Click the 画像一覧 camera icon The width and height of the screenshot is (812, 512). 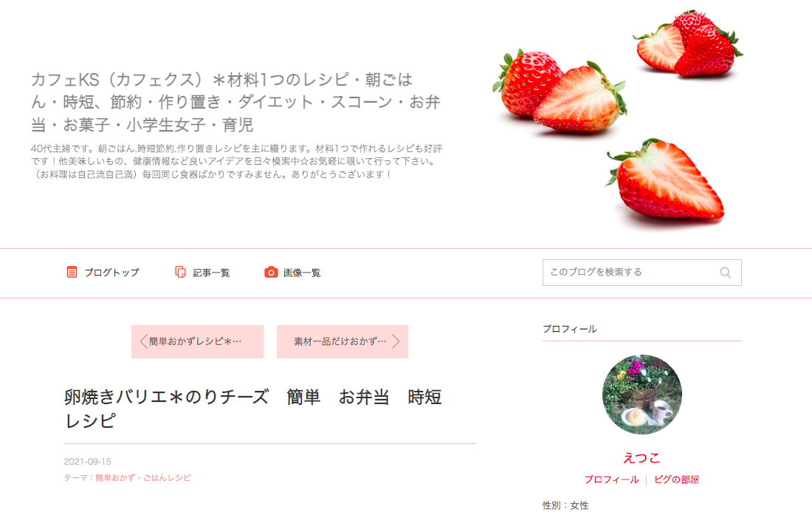tap(271, 272)
